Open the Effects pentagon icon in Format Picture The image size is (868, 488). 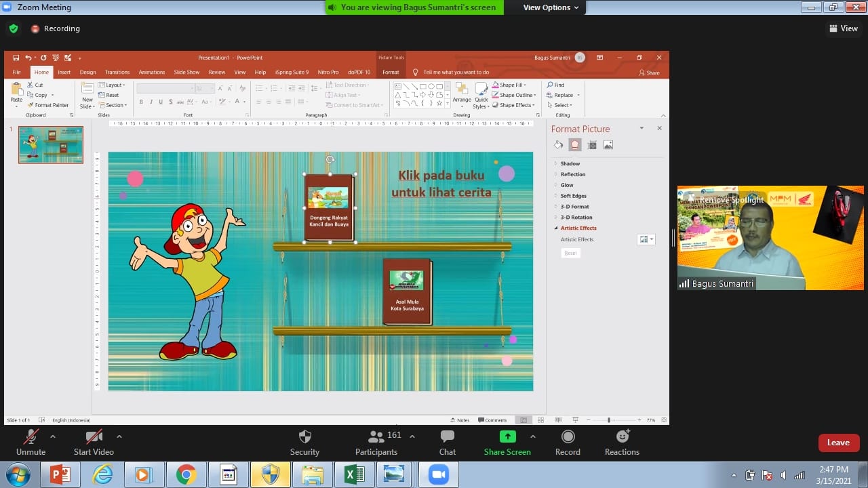click(x=575, y=144)
